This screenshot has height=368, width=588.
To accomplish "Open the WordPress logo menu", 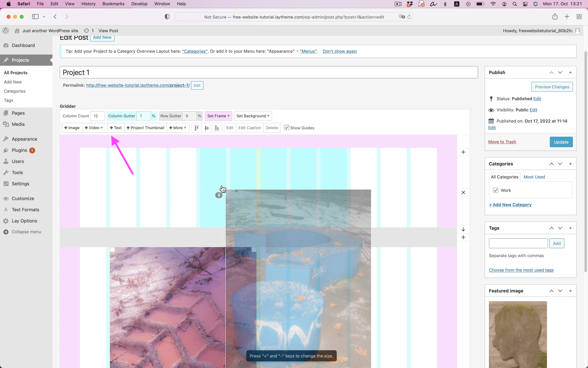I will pos(6,31).
